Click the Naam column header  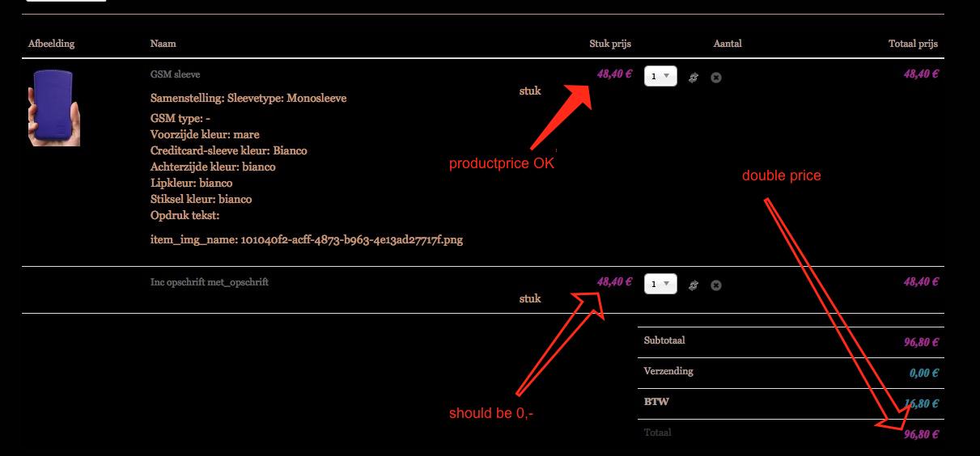(163, 44)
